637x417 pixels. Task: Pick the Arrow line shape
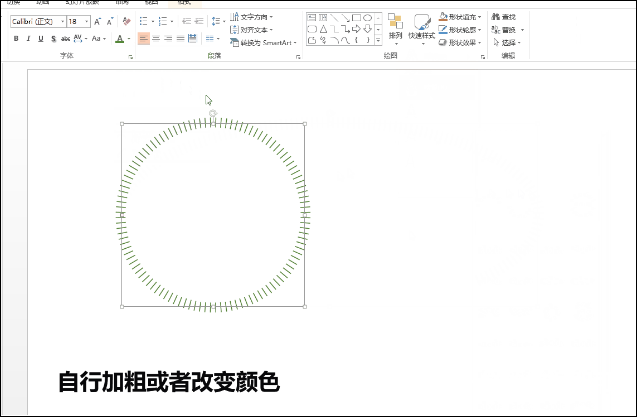[x=345, y=17]
